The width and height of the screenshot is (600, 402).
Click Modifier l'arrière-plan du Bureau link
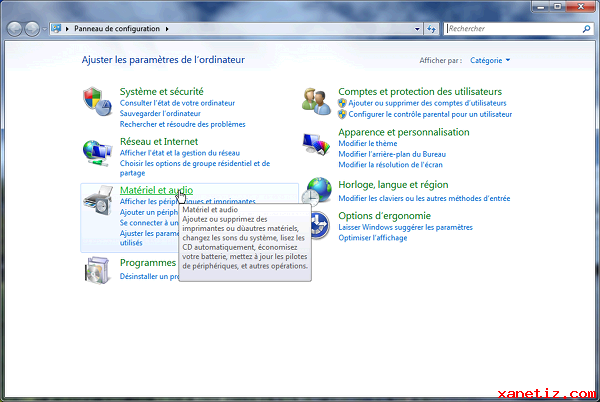[x=392, y=154]
